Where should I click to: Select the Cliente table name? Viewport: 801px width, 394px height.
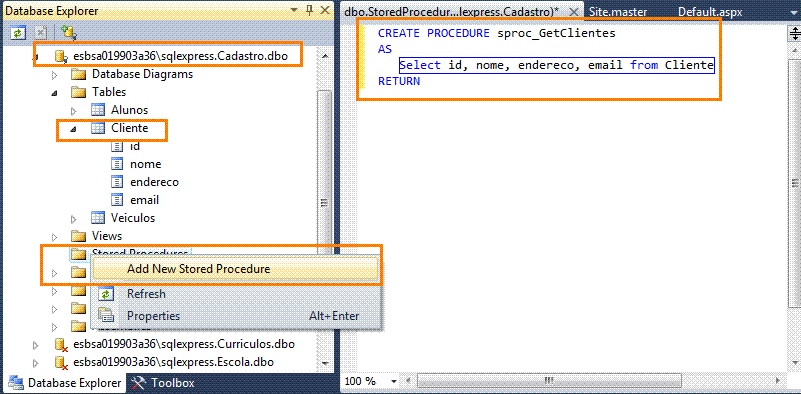click(x=130, y=128)
